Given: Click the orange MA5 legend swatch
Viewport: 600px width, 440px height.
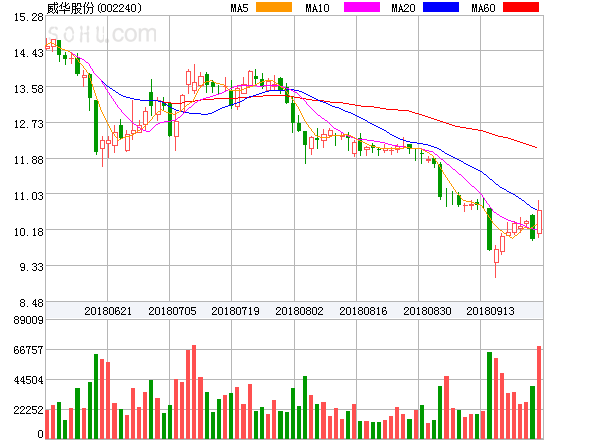Looking at the screenshot, I should pos(274,7).
